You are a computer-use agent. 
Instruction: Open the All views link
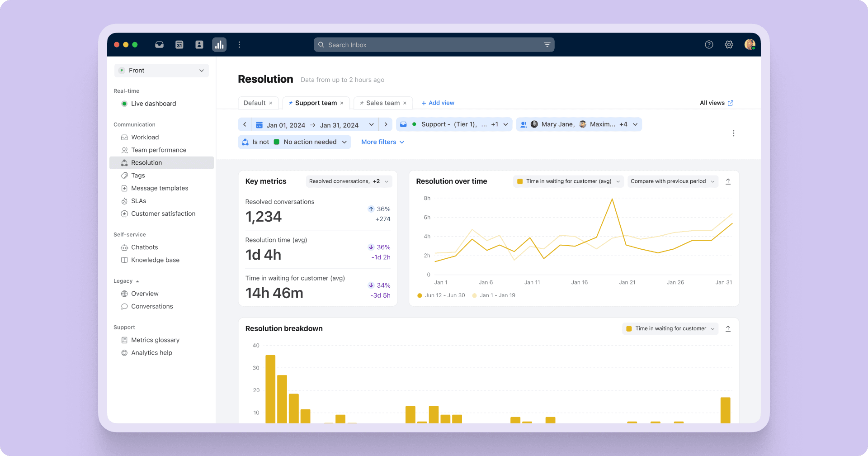pos(716,103)
